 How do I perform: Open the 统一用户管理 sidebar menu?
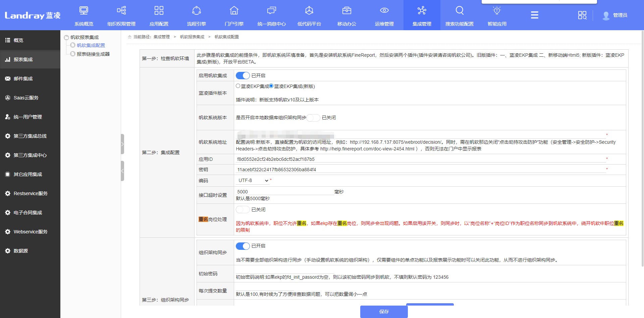coord(30,117)
